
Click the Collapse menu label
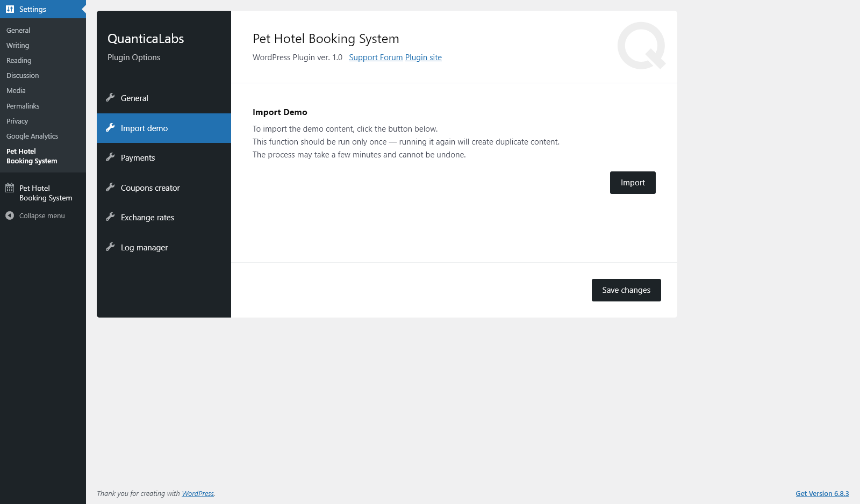point(42,216)
